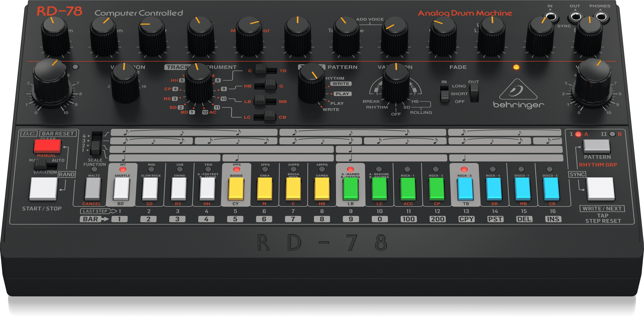The image size is (644, 317).
Task: Hit the yellow CY step button
Action: (236, 189)
